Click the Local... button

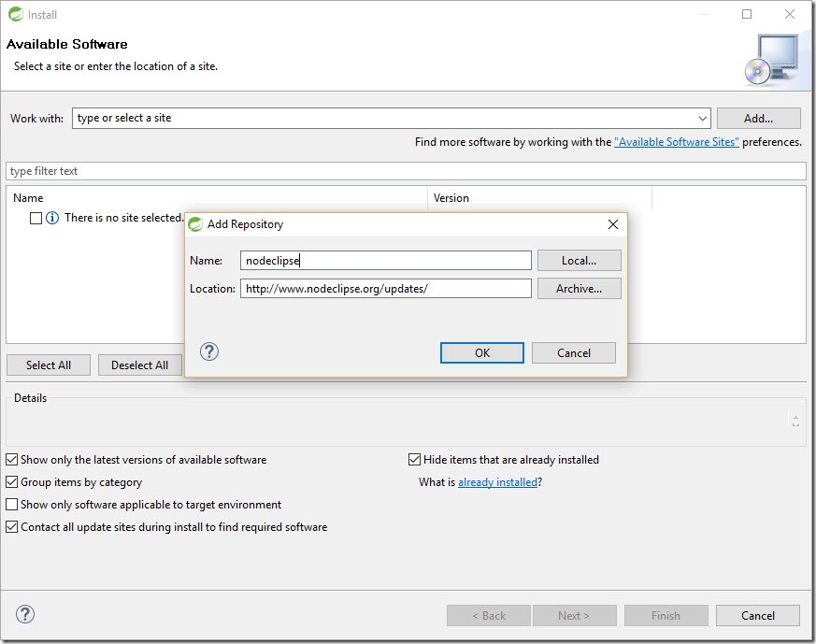(x=580, y=261)
